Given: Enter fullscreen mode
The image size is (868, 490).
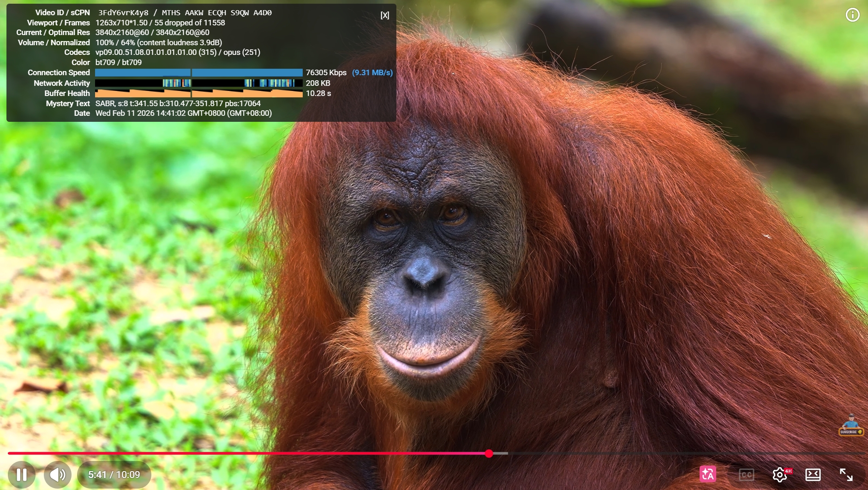Looking at the screenshot, I should [x=846, y=474].
